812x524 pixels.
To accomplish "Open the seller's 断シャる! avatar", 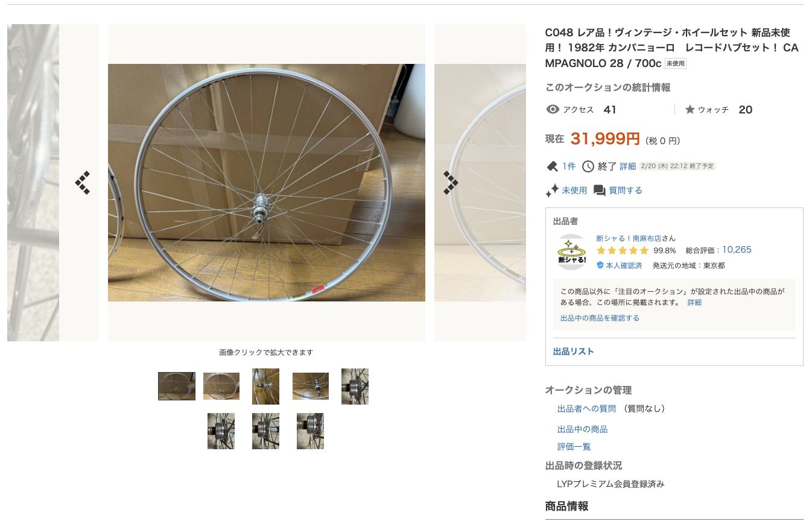I will [x=571, y=251].
